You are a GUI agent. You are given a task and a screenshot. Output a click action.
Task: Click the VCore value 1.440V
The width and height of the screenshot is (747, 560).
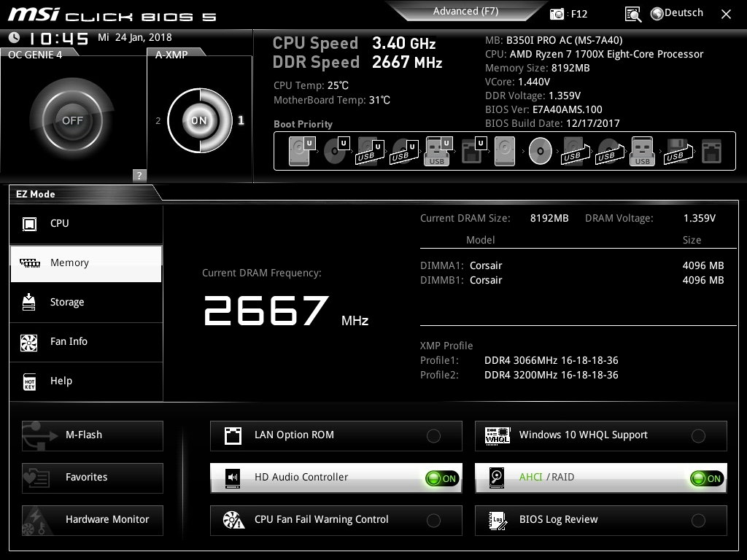point(534,82)
